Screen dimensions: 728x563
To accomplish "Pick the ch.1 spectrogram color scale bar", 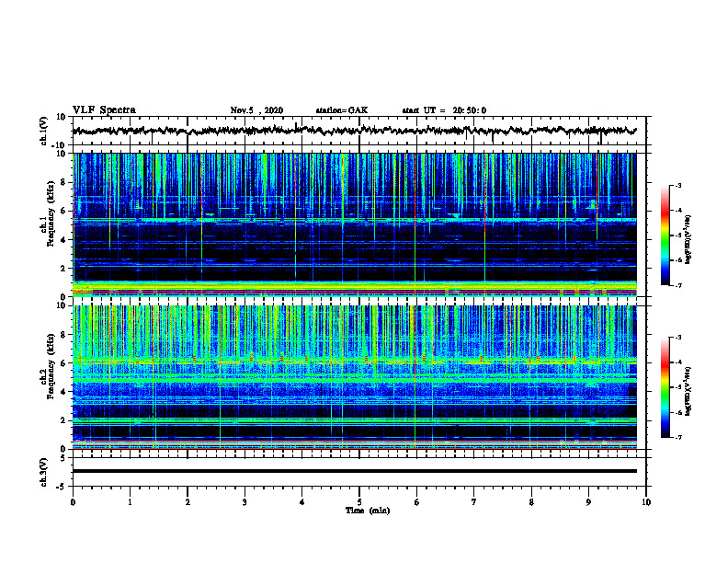I will tap(665, 236).
